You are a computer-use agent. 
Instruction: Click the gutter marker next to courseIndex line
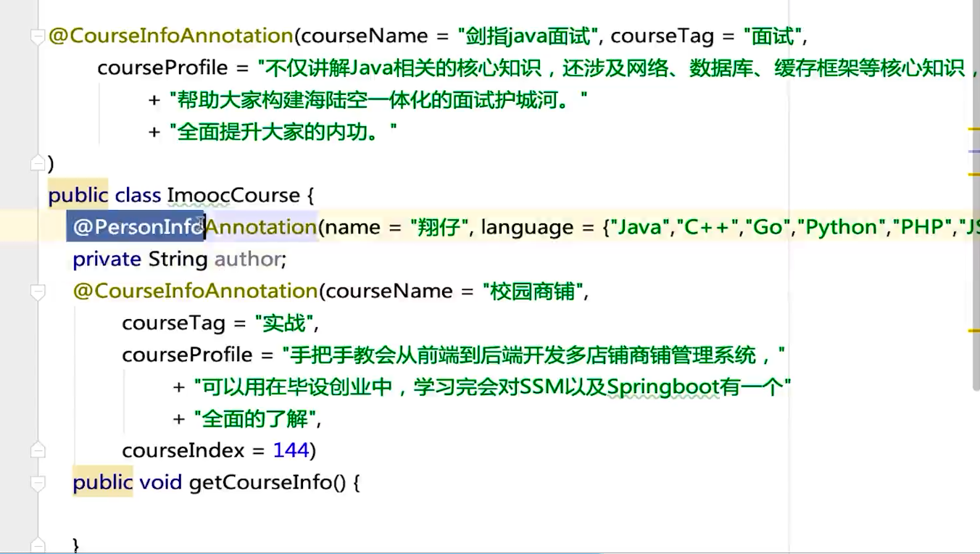point(38,450)
